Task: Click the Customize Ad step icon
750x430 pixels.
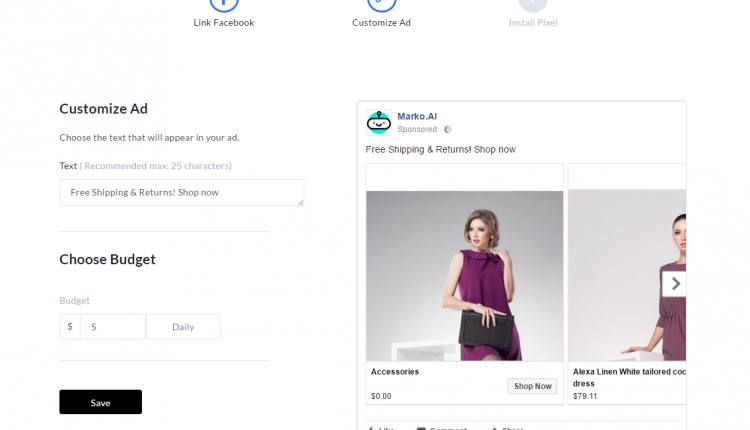Action: 381,4
